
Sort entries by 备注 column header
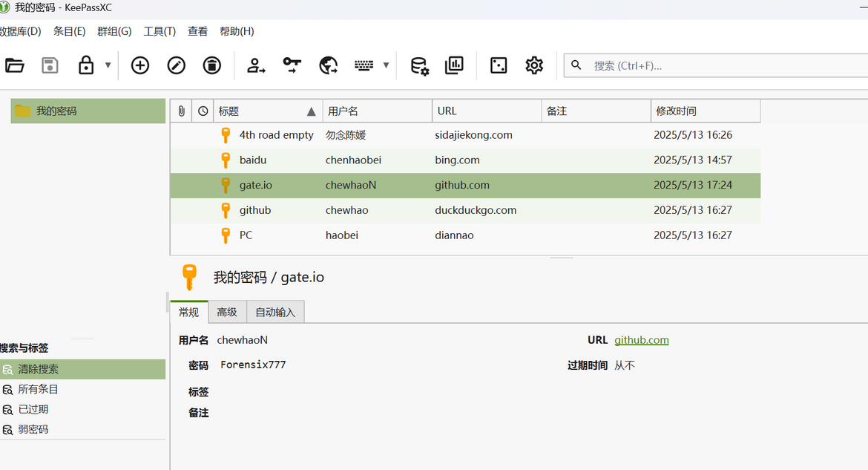tap(596, 111)
